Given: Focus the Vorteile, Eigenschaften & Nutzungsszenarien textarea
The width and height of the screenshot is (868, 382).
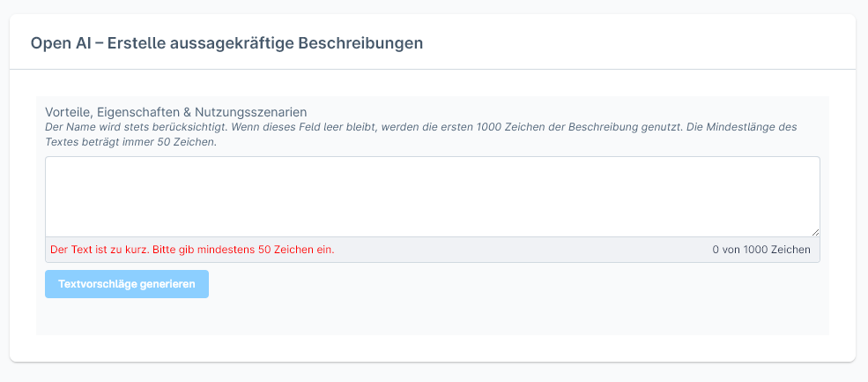Looking at the screenshot, I should (x=433, y=197).
